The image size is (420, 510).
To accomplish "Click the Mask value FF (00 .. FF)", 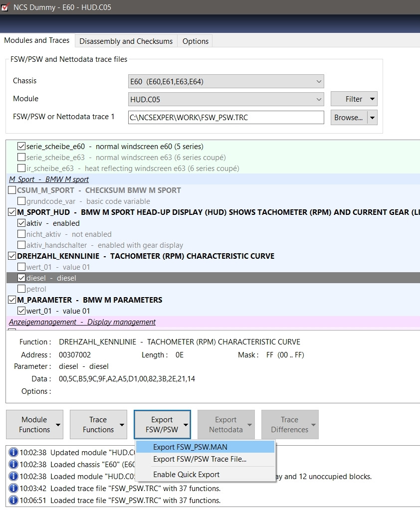I will click(285, 355).
